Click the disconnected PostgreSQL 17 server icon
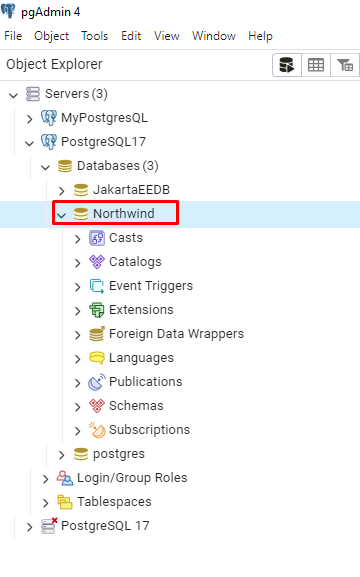 (49, 526)
